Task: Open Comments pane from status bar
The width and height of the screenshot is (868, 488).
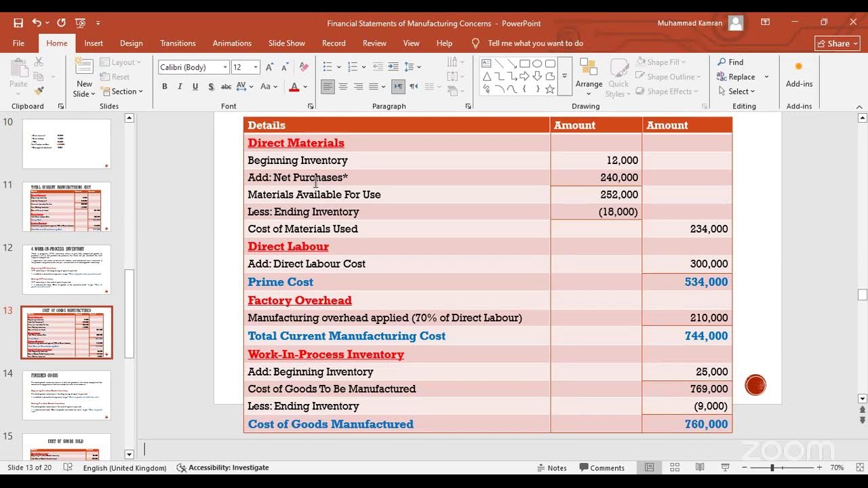Action: 601,468
